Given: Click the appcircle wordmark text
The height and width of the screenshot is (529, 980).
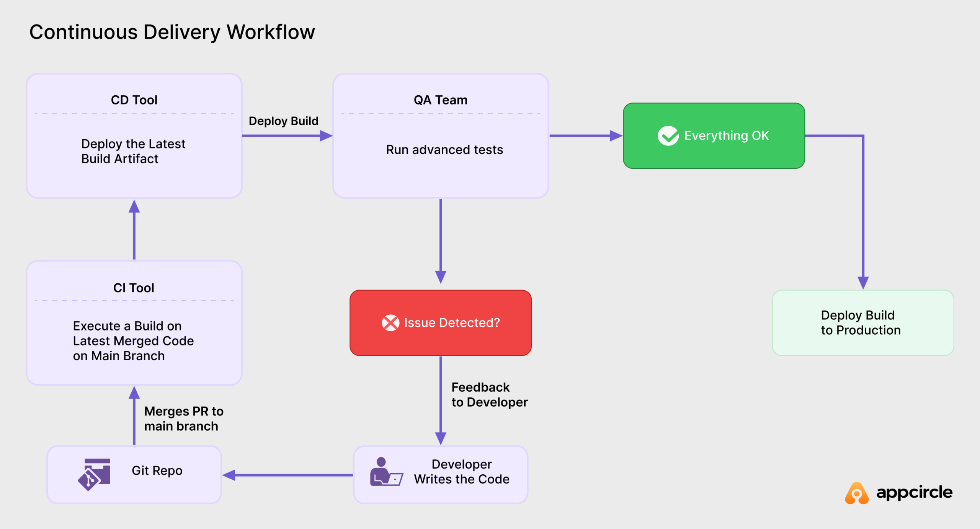Looking at the screenshot, I should pos(915,493).
